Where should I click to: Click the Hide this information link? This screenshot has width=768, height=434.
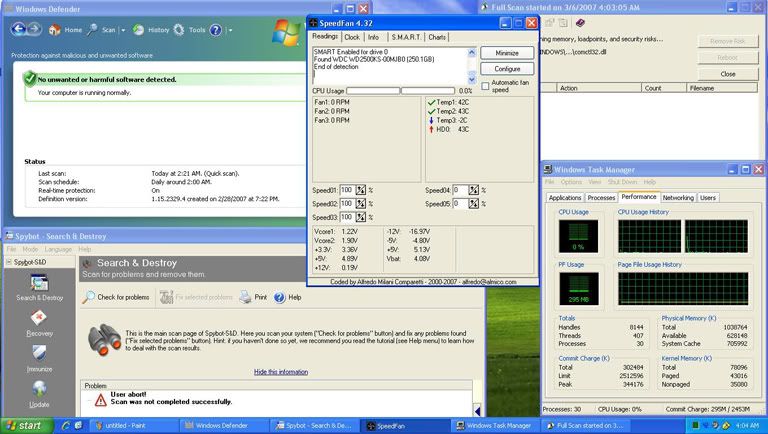click(280, 371)
